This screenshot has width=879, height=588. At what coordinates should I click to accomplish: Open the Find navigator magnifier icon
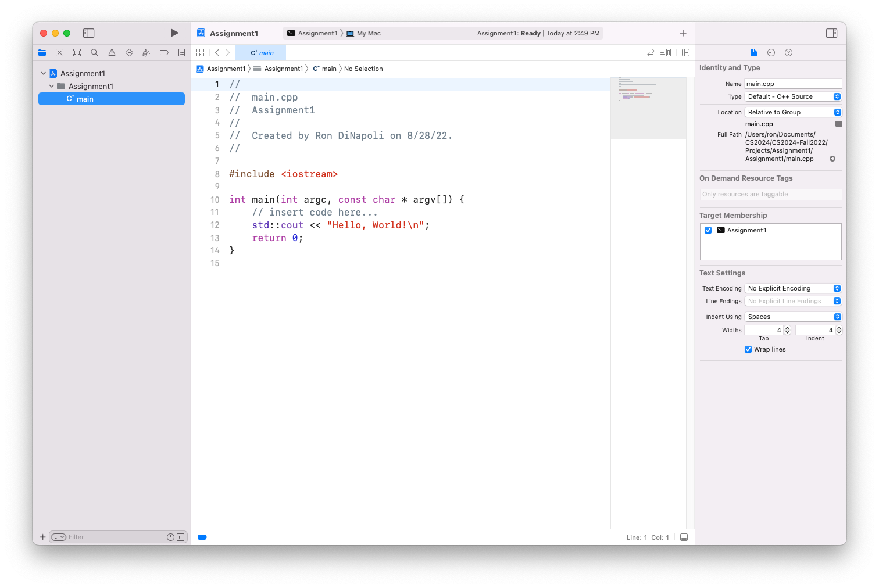(94, 53)
